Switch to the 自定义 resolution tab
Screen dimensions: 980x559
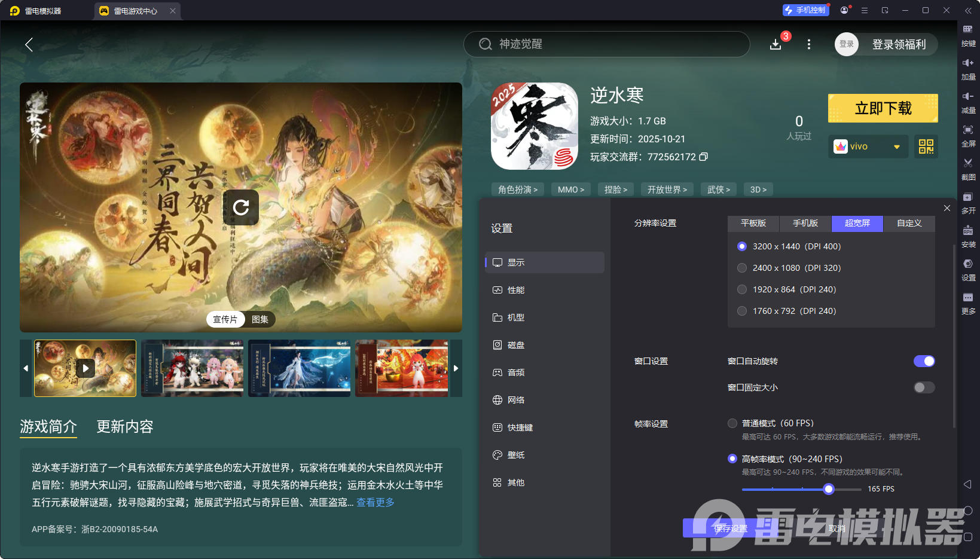click(x=909, y=224)
